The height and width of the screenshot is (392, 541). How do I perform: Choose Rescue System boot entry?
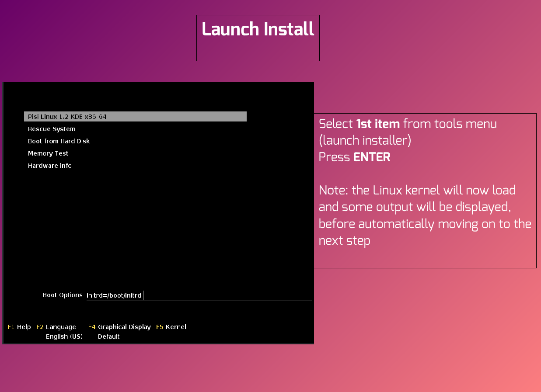[x=52, y=129]
